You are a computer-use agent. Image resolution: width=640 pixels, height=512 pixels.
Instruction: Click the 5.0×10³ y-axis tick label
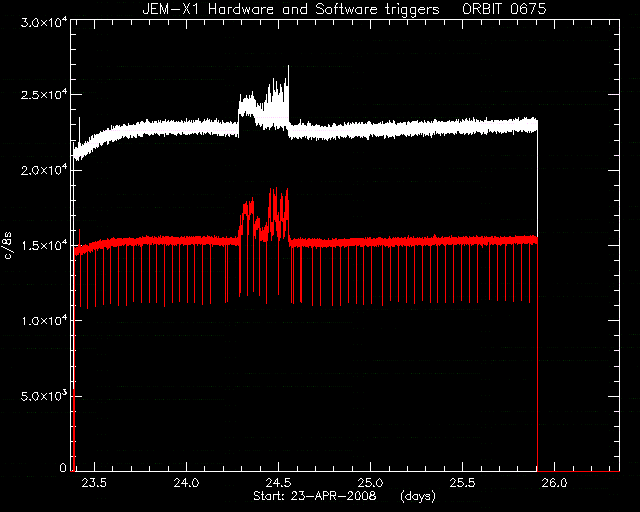pyautogui.click(x=44, y=396)
